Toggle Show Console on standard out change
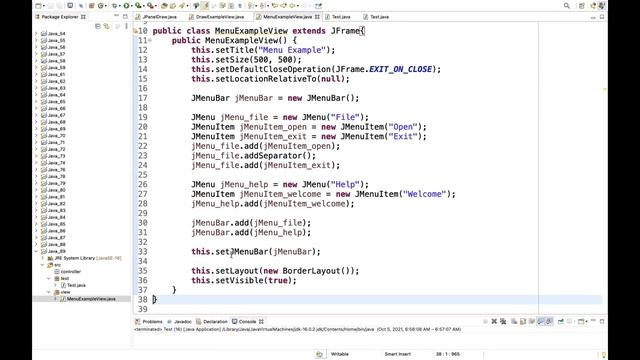Image resolution: width=640 pixels, height=360 pixels. pos(541,322)
